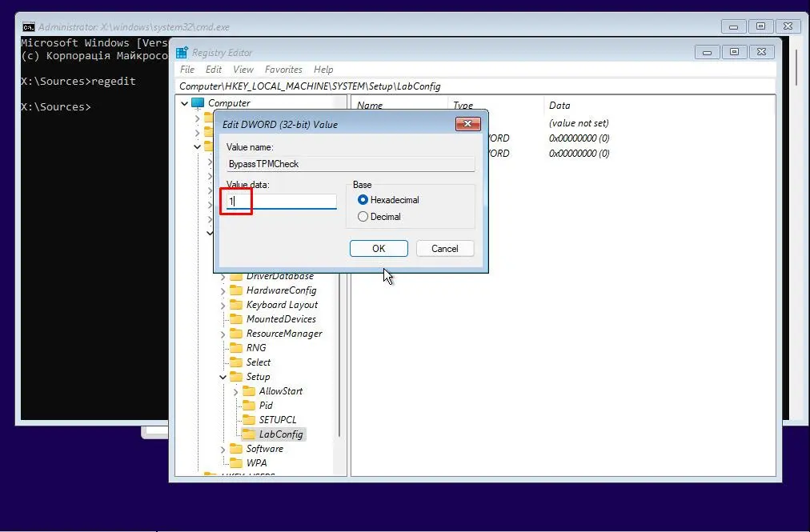The image size is (810, 532).
Task: Select the RNG folder icon
Action: tap(236, 348)
